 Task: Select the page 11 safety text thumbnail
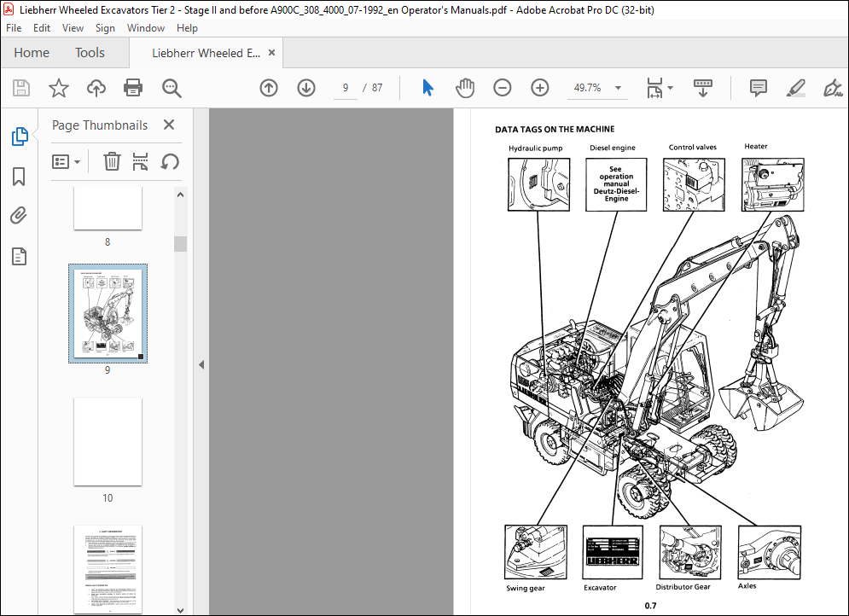[108, 569]
